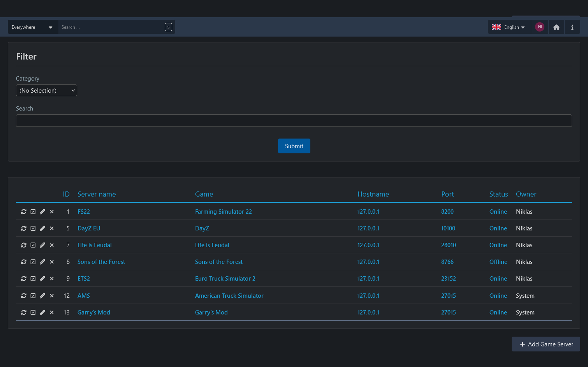Viewport: 588px width, 367px height.
Task: Delete the Life is Feudal server row
Action: [52, 245]
